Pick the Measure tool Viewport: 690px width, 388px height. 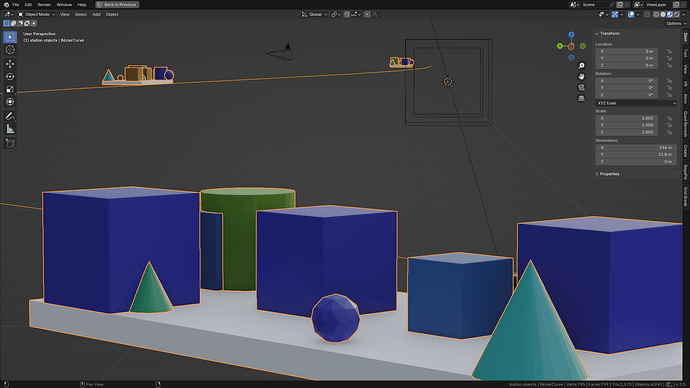tap(10, 129)
